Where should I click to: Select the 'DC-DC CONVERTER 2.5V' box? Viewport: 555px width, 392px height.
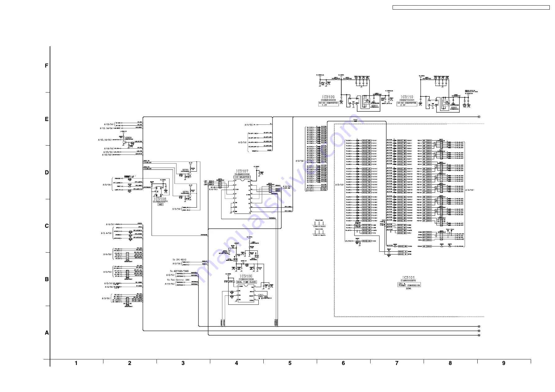pyautogui.click(x=407, y=104)
